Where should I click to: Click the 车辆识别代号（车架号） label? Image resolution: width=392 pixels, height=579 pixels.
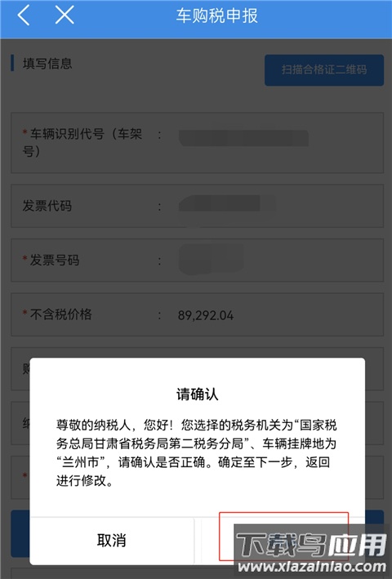click(x=82, y=142)
